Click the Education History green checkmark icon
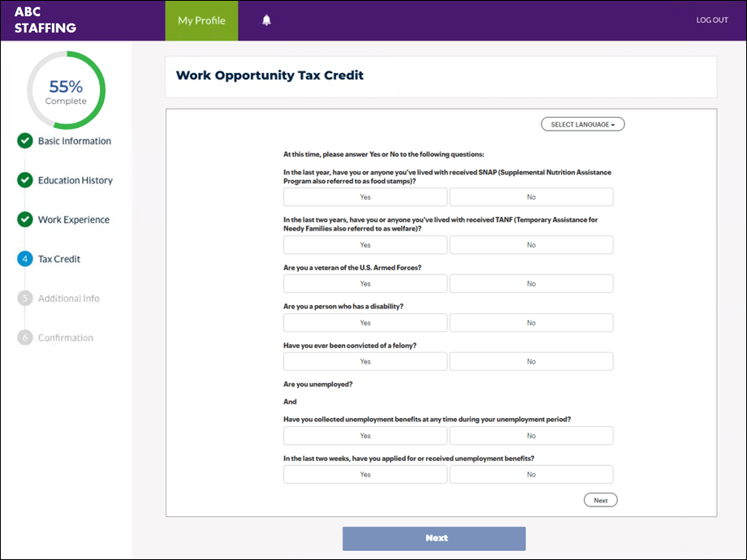 click(25, 180)
